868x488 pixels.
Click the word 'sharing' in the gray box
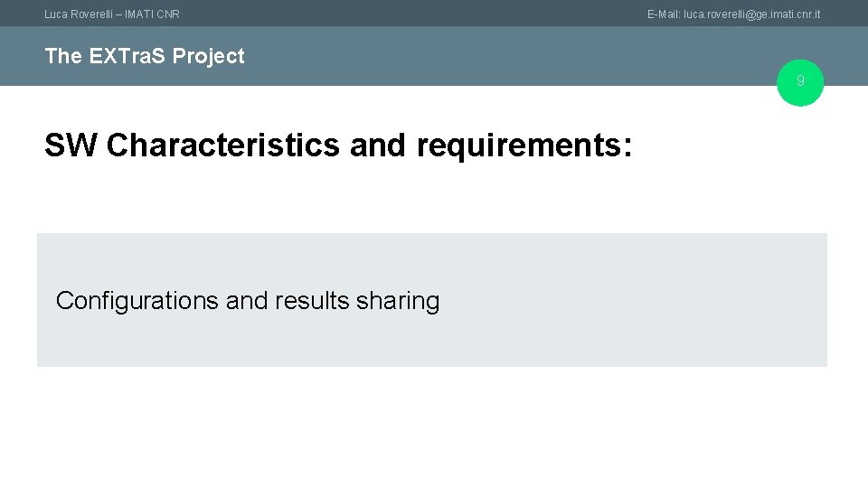pyautogui.click(x=398, y=302)
